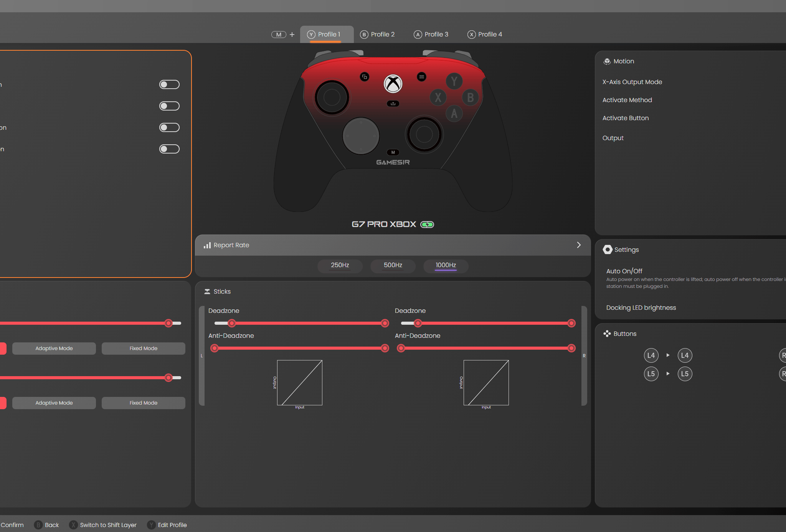Click the mapped L5 target icon
786x532 pixels.
tap(685, 374)
